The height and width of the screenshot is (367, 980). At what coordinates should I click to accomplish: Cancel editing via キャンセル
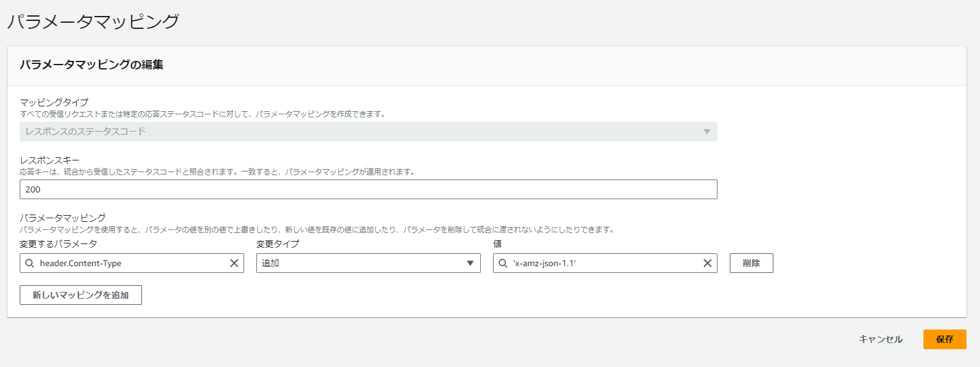coord(880,339)
